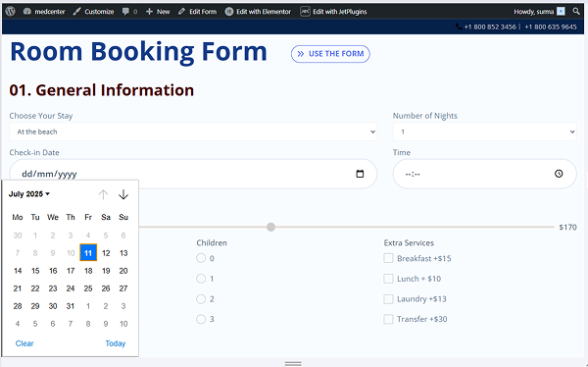588x367 pixels.
Task: Click Clear in the date picker
Action: pos(24,343)
